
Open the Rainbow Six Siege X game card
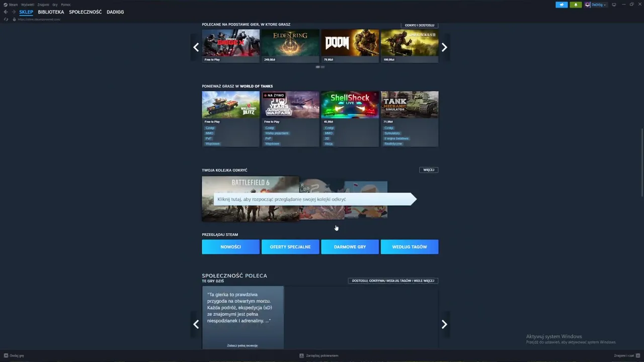pyautogui.click(x=230, y=46)
